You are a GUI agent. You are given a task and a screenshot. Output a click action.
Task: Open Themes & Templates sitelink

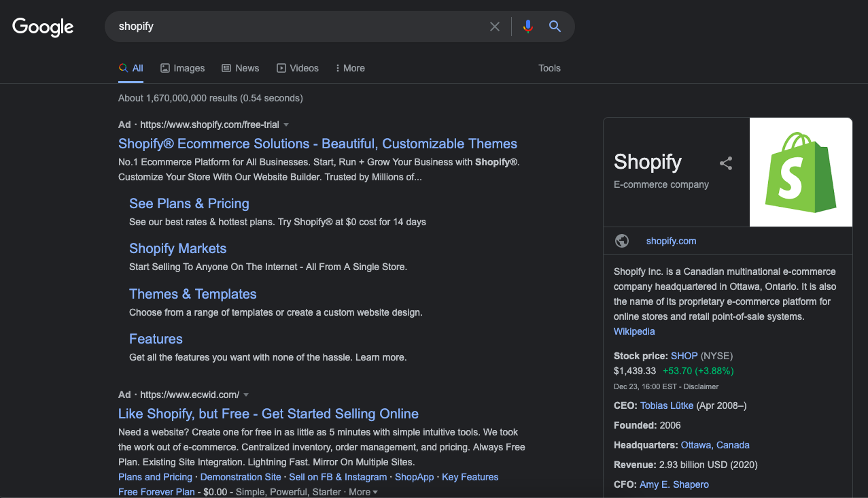click(x=193, y=294)
